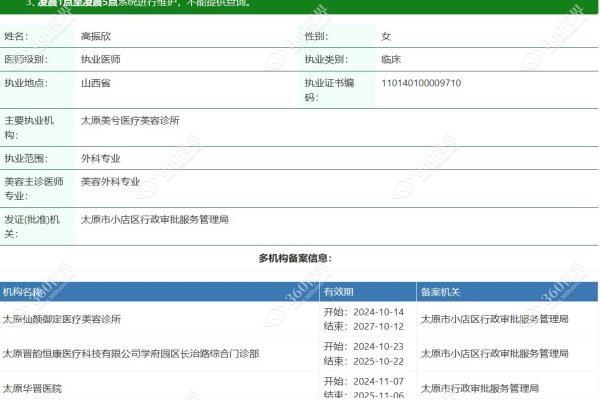
Task: Click the 主要执业机构 label
Action: coord(29,127)
